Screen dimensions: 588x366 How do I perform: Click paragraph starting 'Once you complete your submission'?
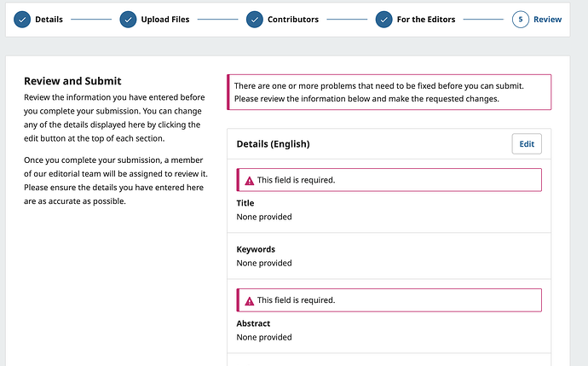(116, 181)
